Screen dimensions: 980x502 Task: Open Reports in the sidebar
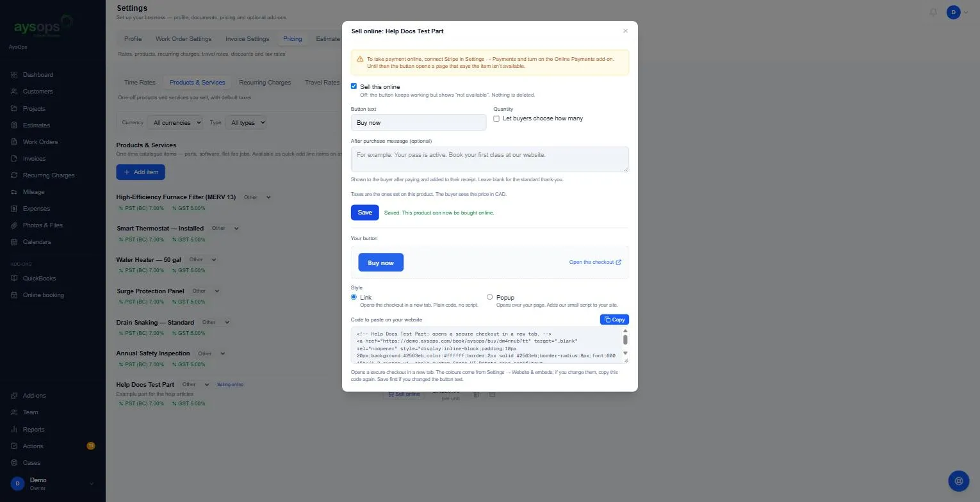pos(33,429)
